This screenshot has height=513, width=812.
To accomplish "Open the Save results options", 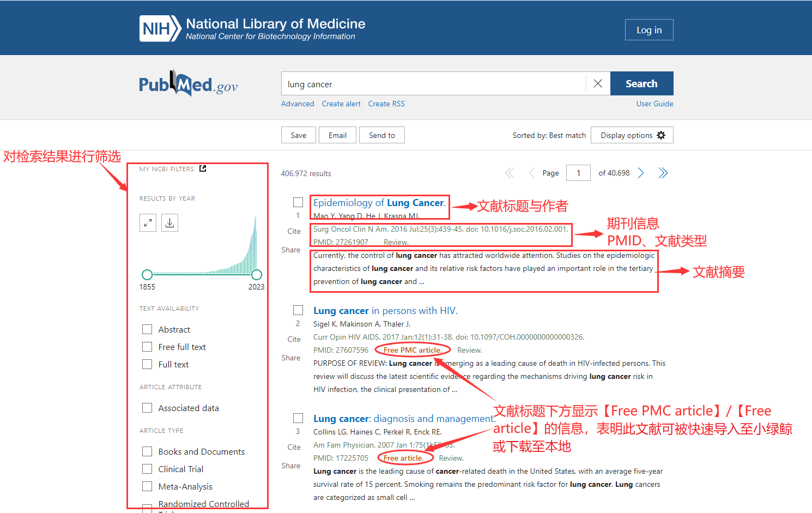I will click(298, 135).
